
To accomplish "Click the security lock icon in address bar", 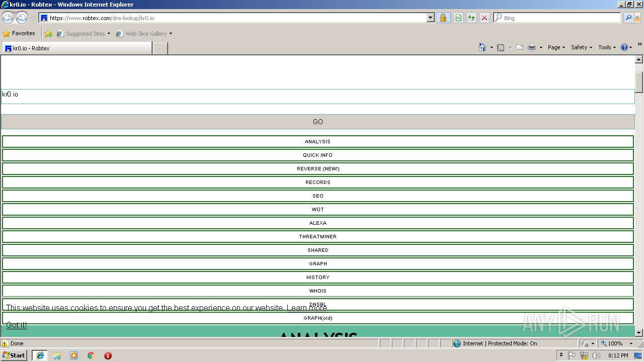I will point(443,18).
